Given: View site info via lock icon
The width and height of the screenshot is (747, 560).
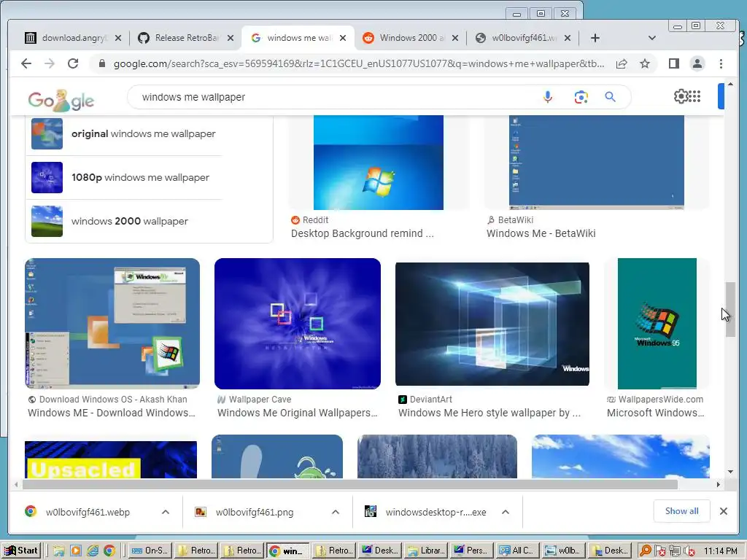Looking at the screenshot, I should [x=101, y=63].
